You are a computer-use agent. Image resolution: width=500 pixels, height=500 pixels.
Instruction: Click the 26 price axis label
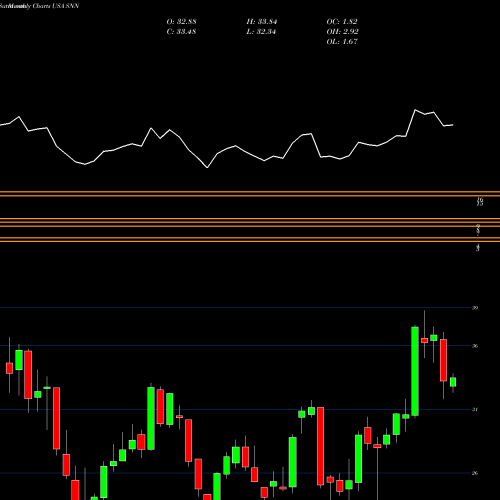pos(475,473)
